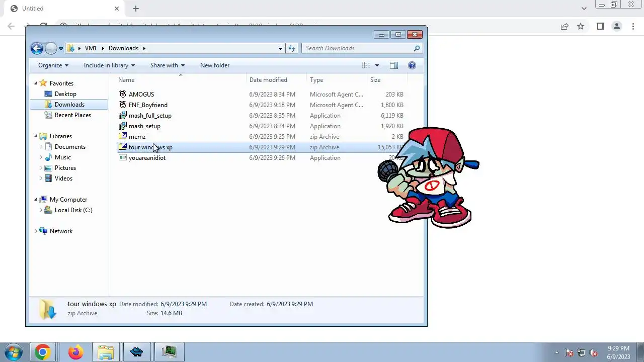The height and width of the screenshot is (362, 644).
Task: Click the Change your view icon
Action: (x=366, y=65)
